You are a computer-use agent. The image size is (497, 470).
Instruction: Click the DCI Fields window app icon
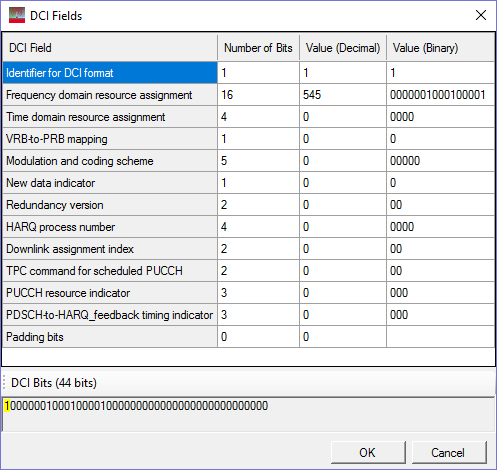point(17,15)
